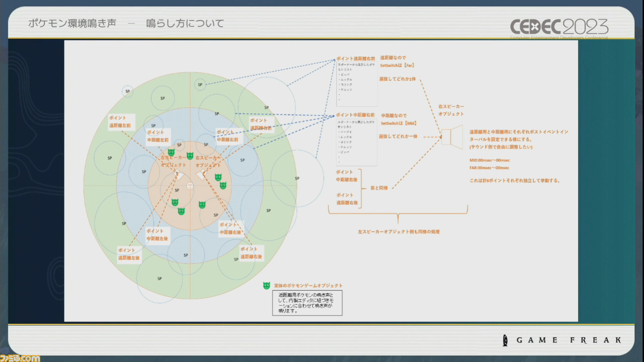
Task: Click the SetSwitchは【Far】 text
Action: pos(397,65)
